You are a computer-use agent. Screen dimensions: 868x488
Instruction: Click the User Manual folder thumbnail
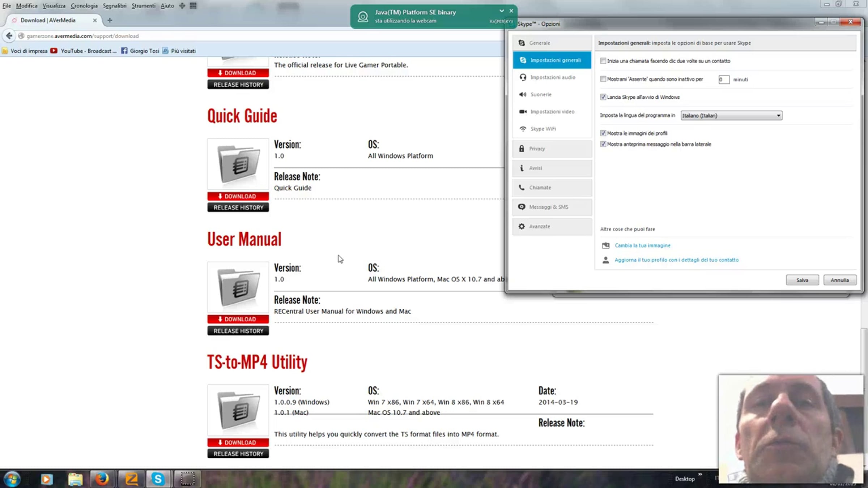(238, 287)
